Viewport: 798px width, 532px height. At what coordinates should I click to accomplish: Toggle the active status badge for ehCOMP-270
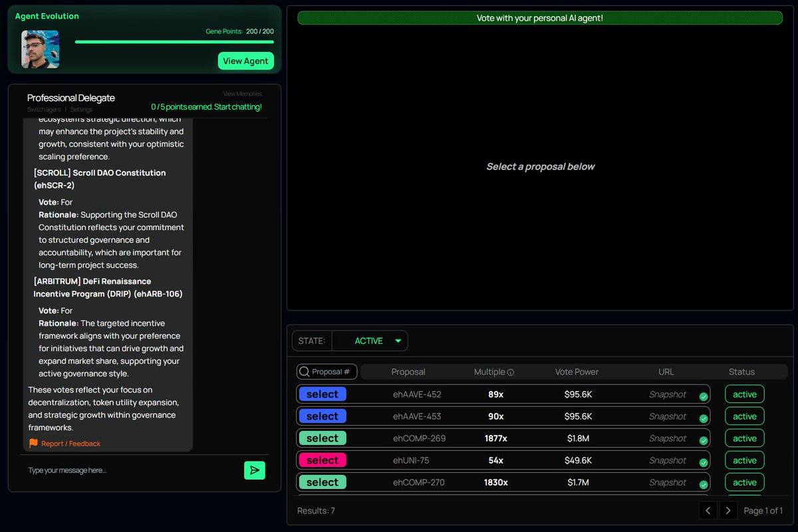(x=744, y=482)
